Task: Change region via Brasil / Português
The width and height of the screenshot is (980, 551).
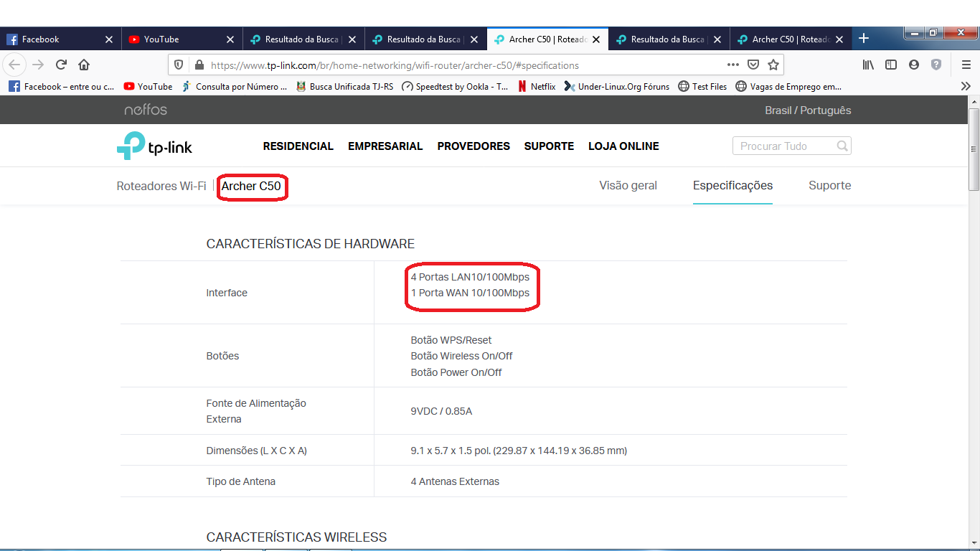Action: pos(808,110)
